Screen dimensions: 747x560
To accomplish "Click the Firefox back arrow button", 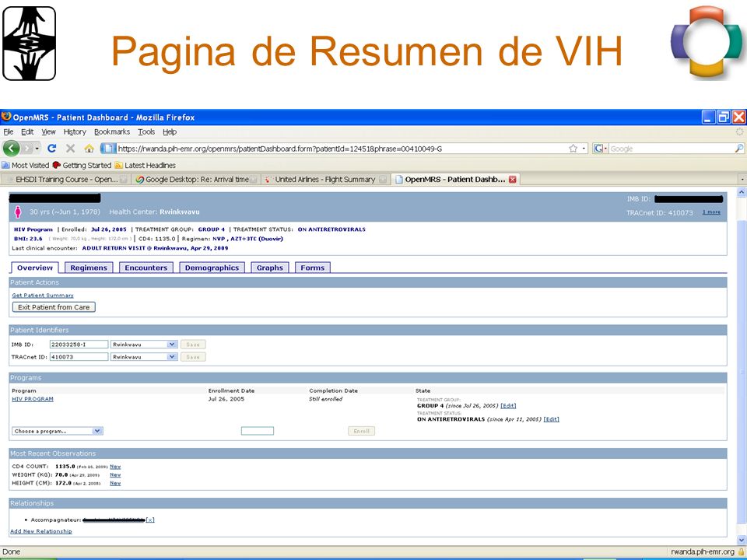I will click(12, 149).
